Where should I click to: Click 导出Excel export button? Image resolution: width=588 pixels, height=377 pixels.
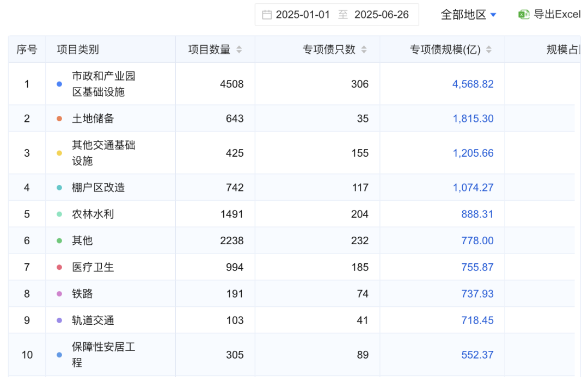[556, 15]
